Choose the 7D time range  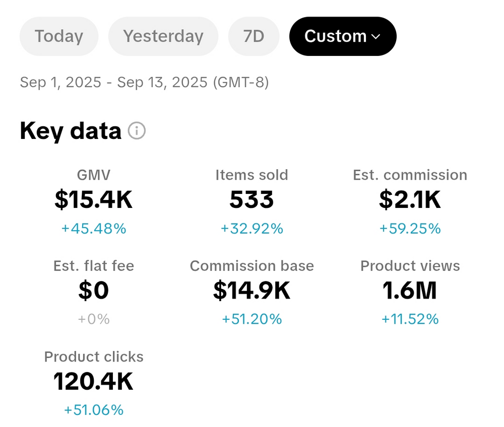pos(254,36)
